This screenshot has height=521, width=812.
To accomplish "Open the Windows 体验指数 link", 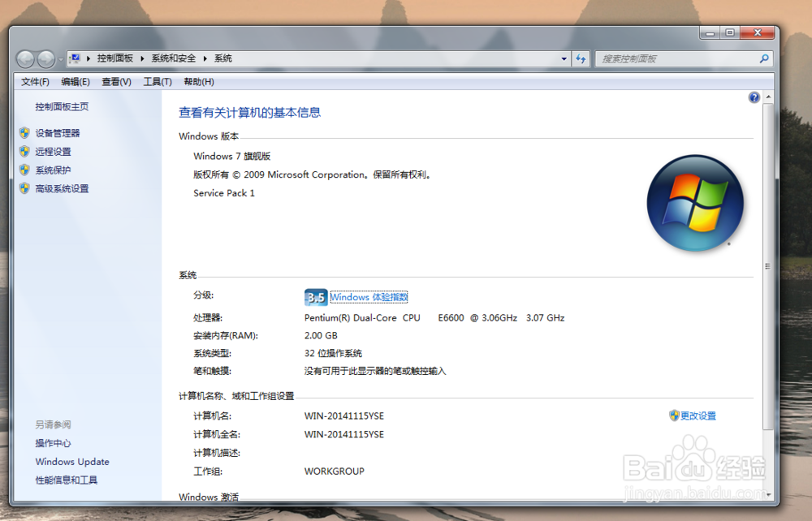I will click(x=369, y=298).
